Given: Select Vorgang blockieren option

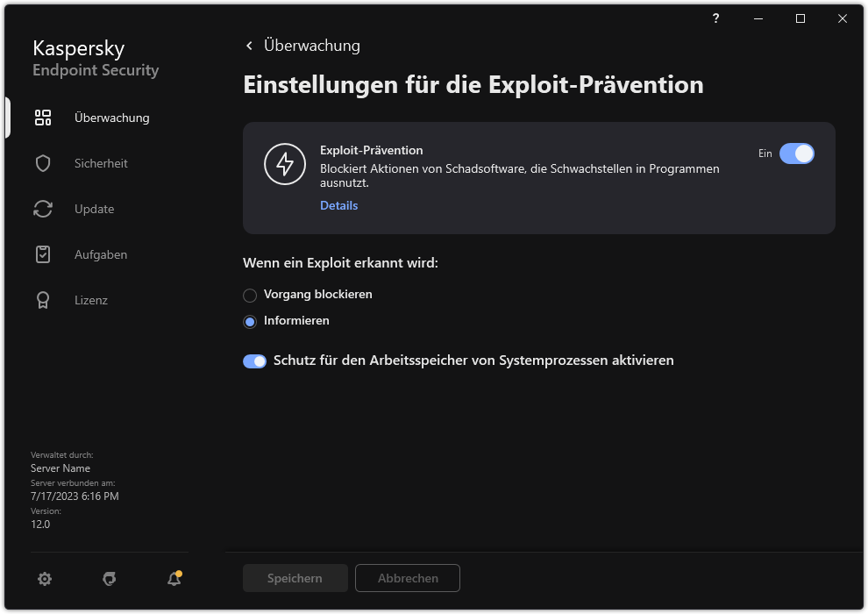Looking at the screenshot, I should pyautogui.click(x=250, y=295).
